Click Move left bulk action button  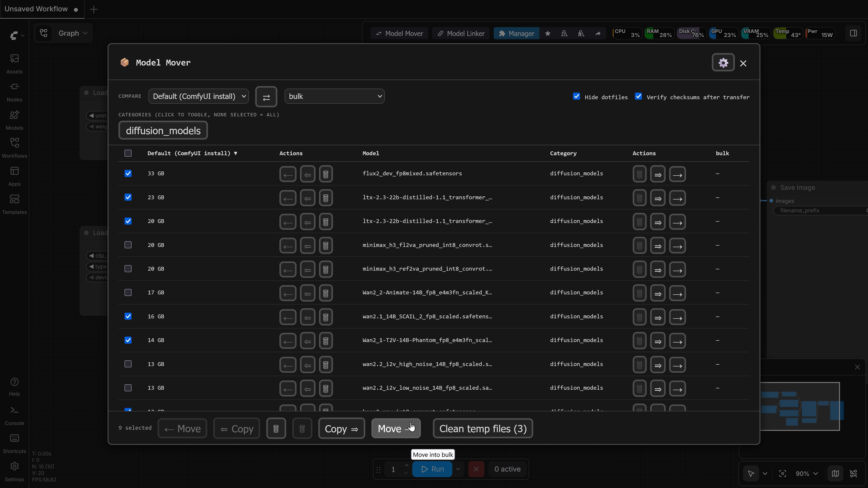pyautogui.click(x=182, y=428)
